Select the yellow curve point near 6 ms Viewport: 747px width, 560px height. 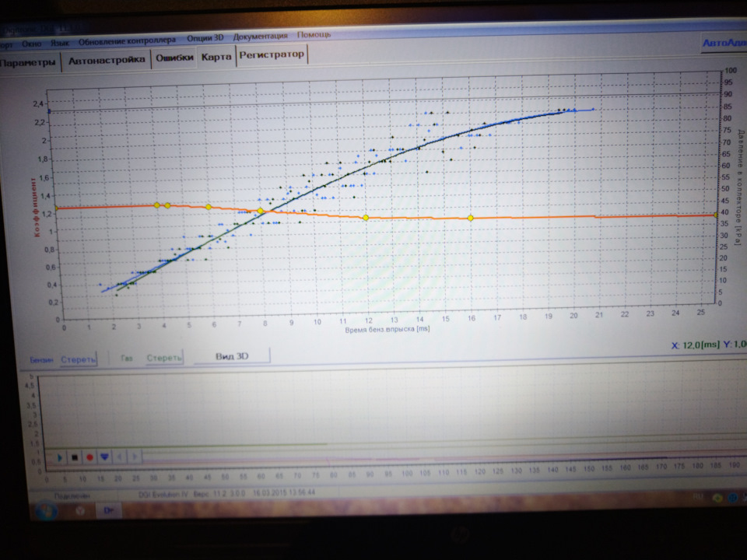coord(209,207)
